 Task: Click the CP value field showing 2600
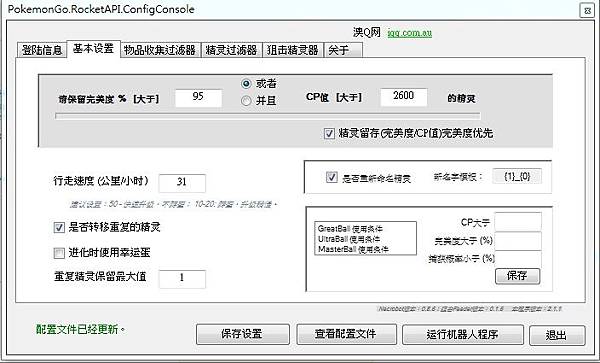(403, 97)
